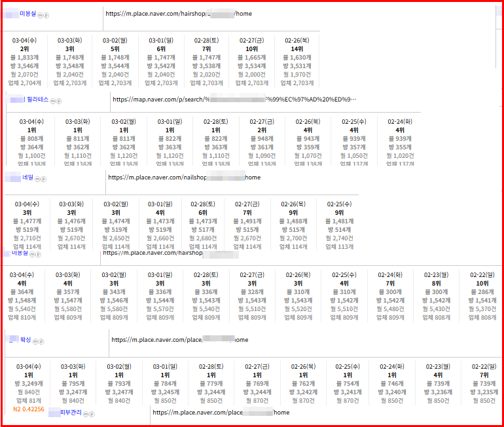Click the orange N2 0.42256 label
The image size is (504, 427).
point(29,409)
